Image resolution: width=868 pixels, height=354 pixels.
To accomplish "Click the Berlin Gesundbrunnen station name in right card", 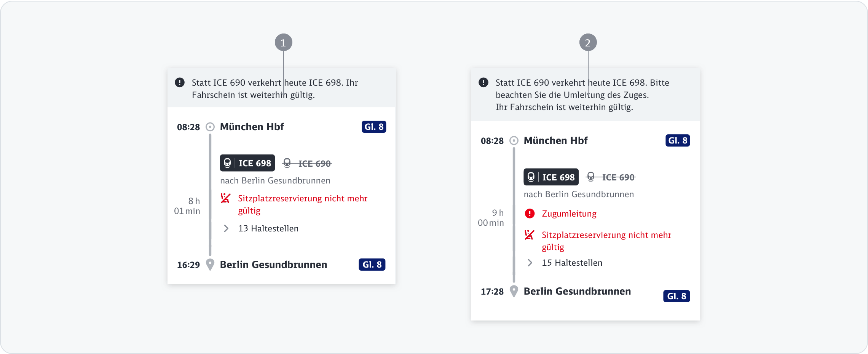I will click(x=577, y=291).
